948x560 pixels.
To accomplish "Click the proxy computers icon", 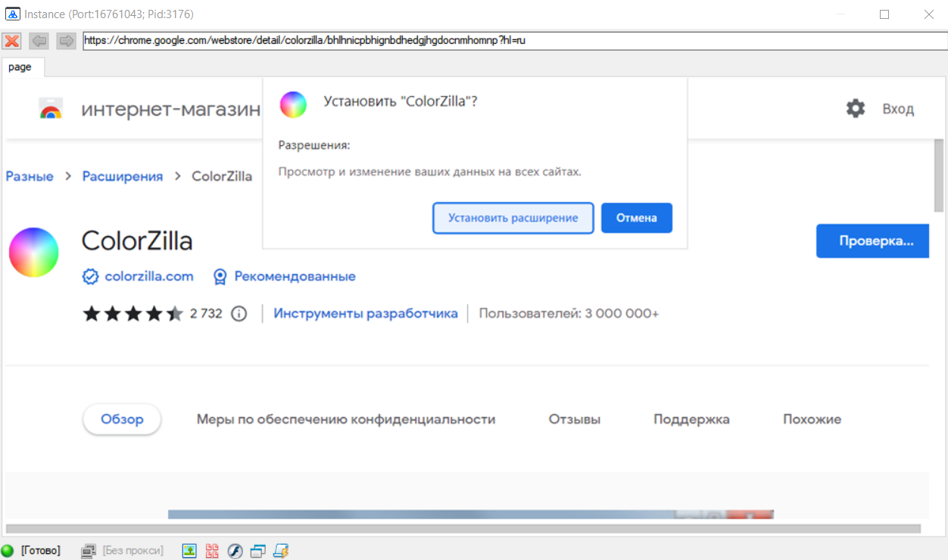I will [89, 551].
